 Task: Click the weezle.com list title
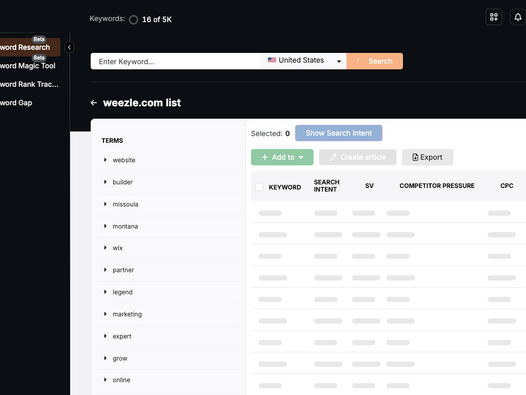[142, 103]
